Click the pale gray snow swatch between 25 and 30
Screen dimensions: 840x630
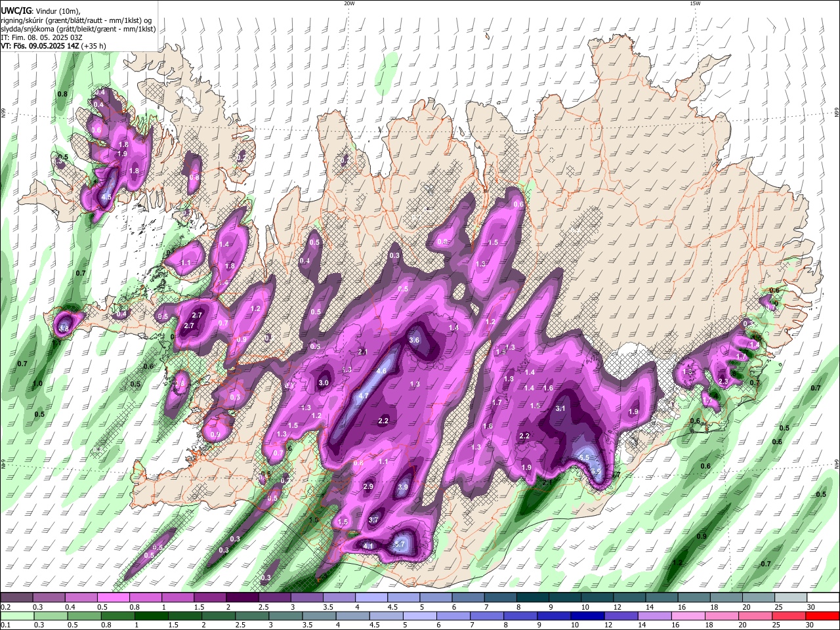[790, 597]
